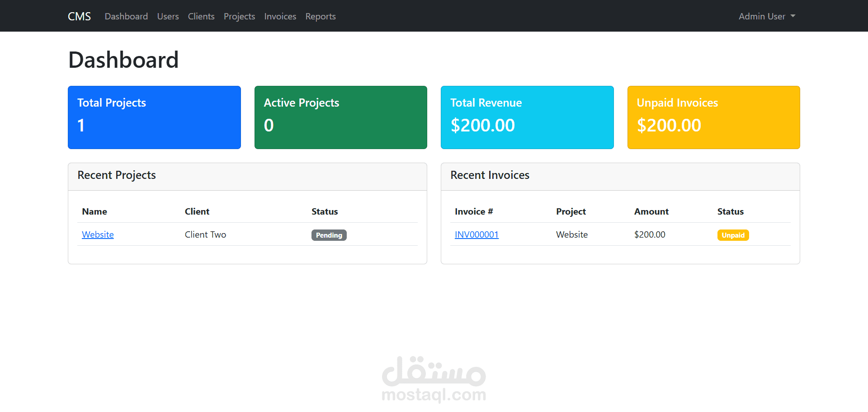Click the Name column header in Recent Projects
This screenshot has width=868, height=412.
click(x=94, y=211)
